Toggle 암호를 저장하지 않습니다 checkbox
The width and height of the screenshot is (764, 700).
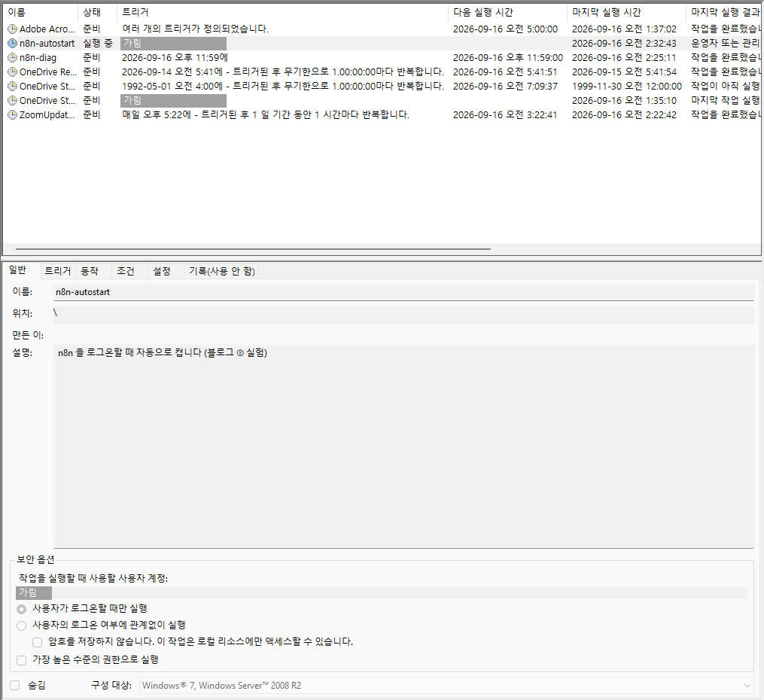click(37, 642)
